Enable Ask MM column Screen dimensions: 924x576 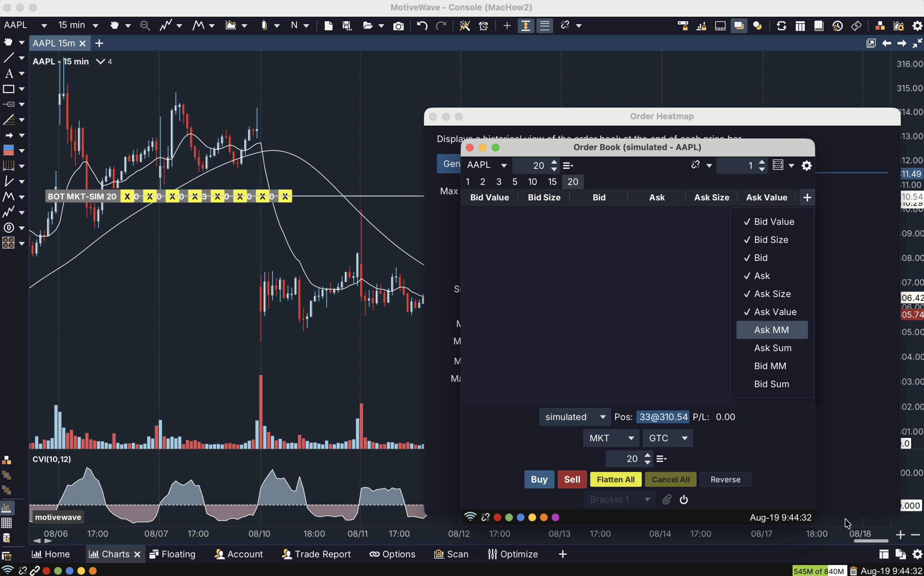tap(772, 330)
